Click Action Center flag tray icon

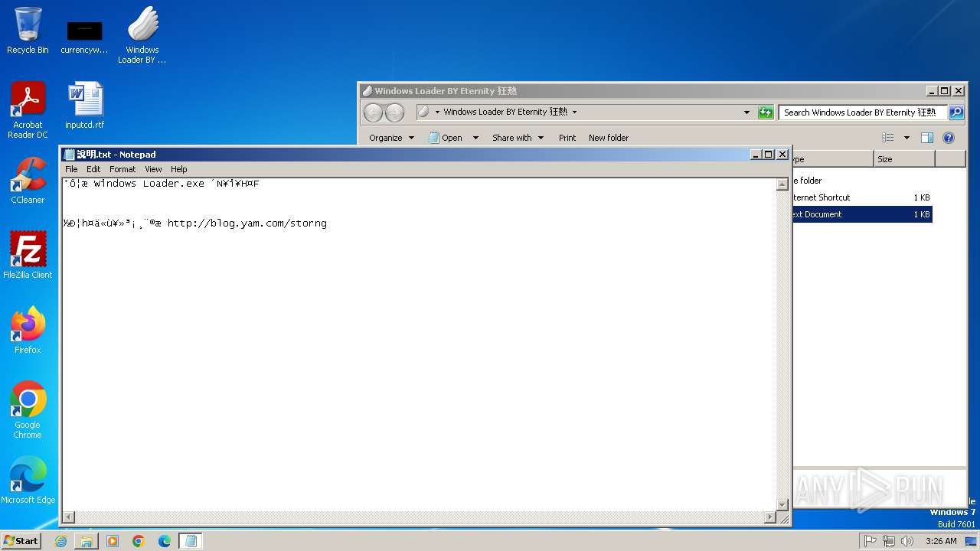pos(870,541)
